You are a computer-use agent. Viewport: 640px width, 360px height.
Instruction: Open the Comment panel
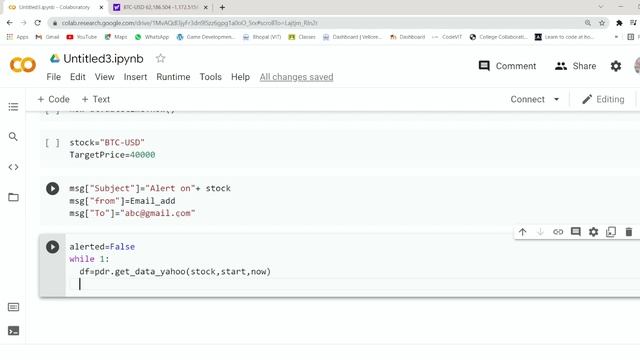(507, 66)
